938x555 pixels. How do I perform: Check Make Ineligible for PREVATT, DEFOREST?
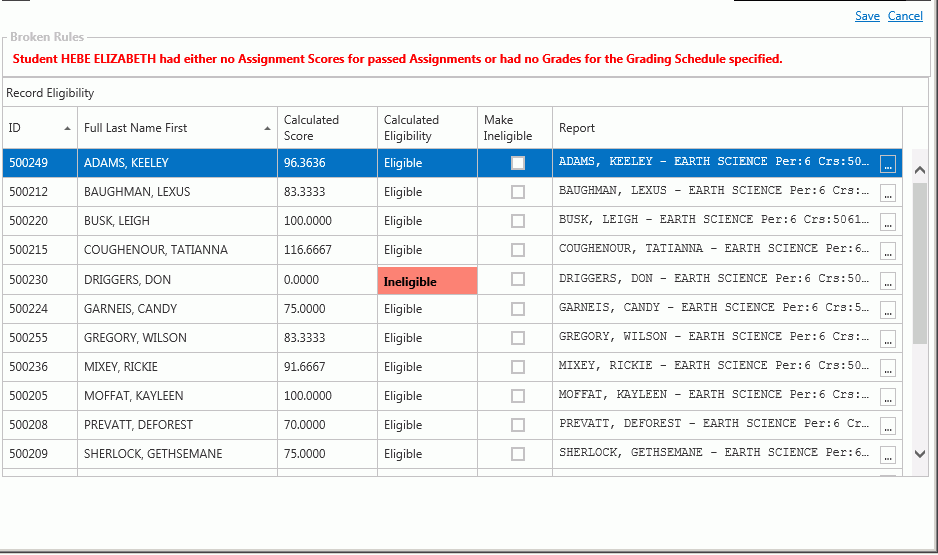pos(517,425)
